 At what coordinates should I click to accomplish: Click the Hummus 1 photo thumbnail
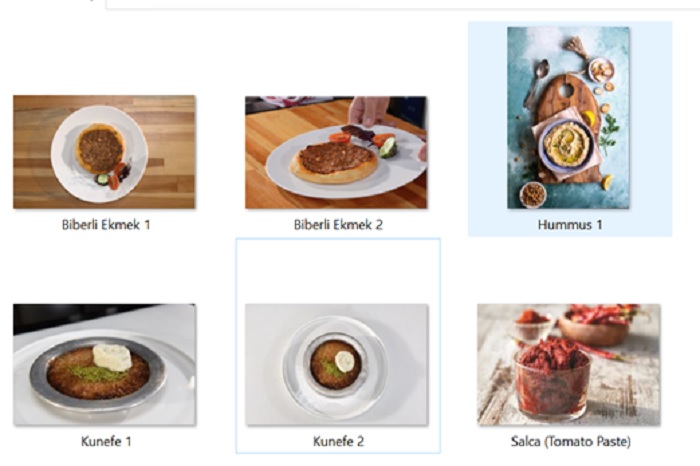[568, 118]
